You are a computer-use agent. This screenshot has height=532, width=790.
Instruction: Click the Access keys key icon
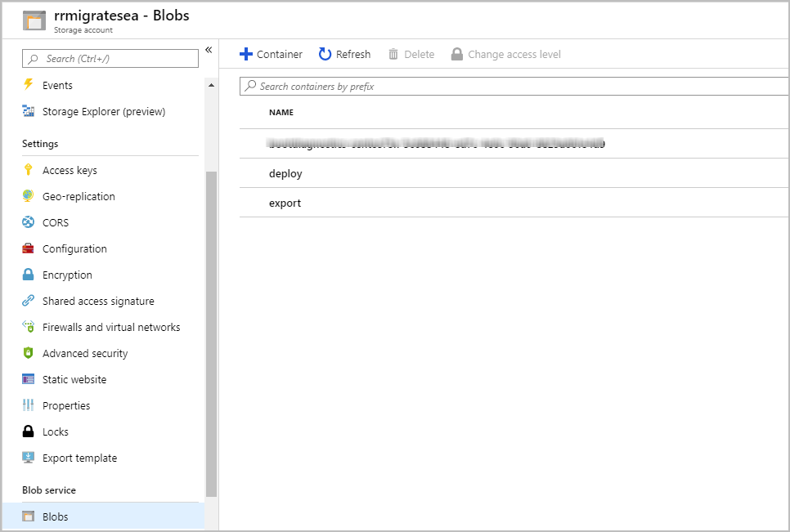click(29, 170)
